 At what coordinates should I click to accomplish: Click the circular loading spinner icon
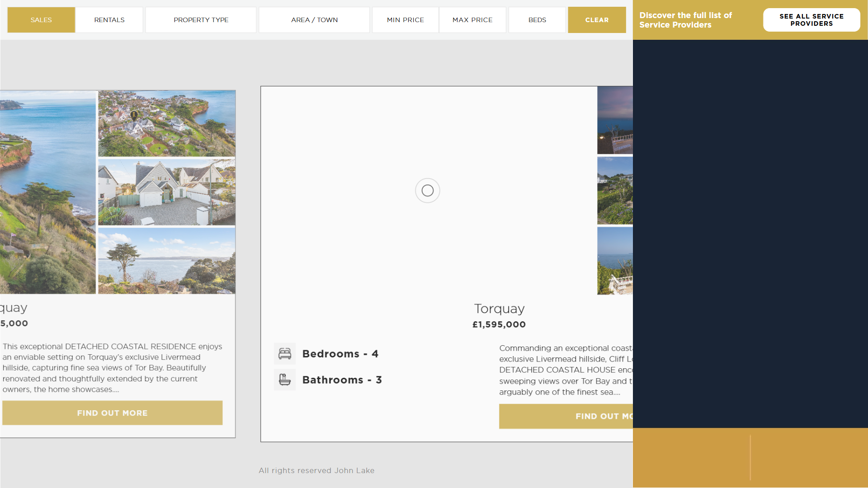click(x=427, y=191)
